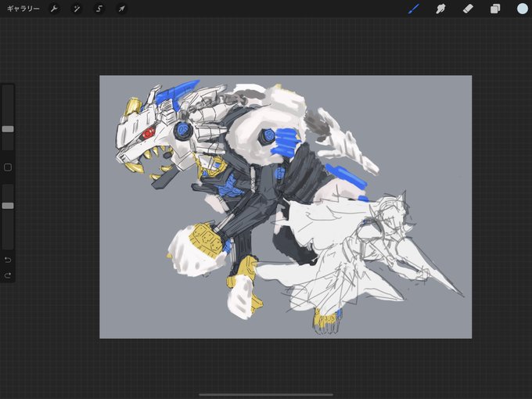Viewport: 532px width, 399px height.
Task: Open the Adjustments magic wand menu
Action: [x=77, y=9]
